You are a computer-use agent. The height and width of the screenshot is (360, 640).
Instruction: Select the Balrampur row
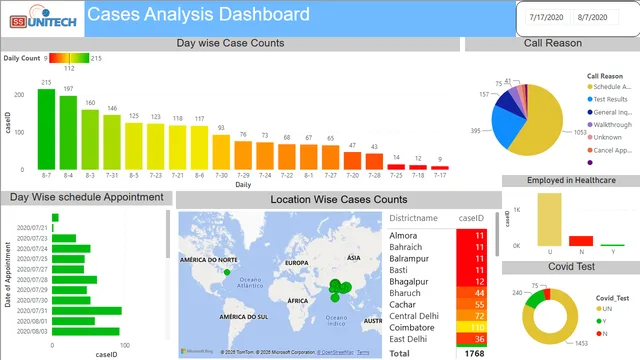pyautogui.click(x=437, y=258)
